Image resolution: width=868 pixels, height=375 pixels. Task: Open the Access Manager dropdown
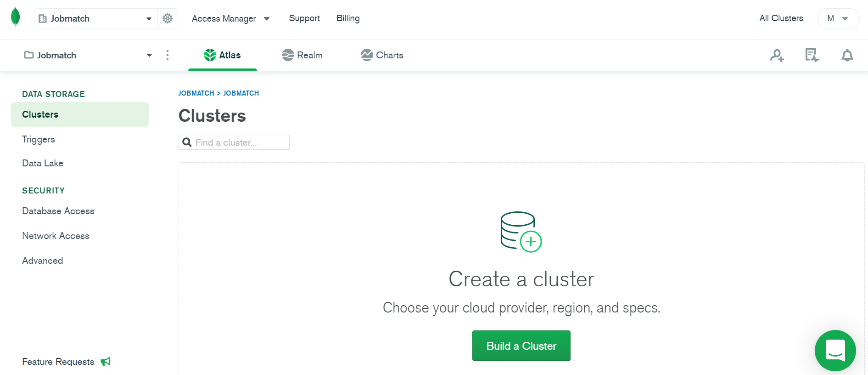[x=230, y=18]
